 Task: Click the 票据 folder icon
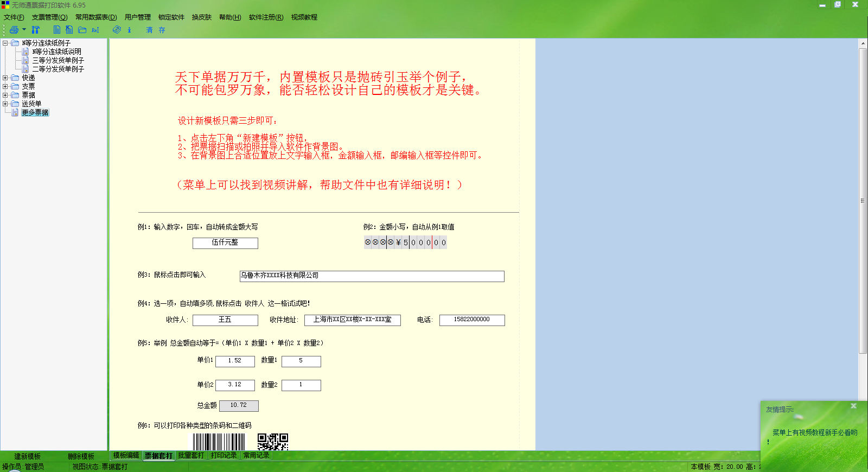click(15, 95)
